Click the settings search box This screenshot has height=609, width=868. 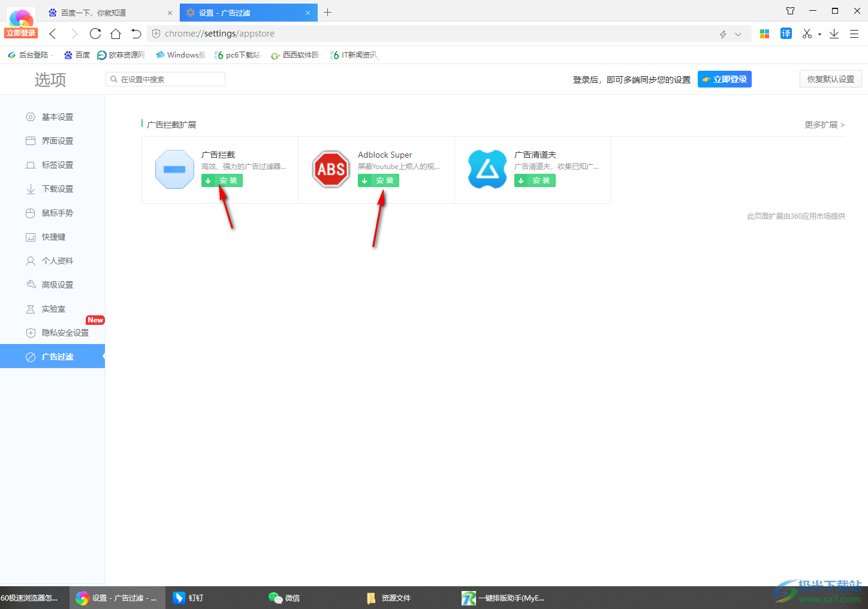pos(165,79)
